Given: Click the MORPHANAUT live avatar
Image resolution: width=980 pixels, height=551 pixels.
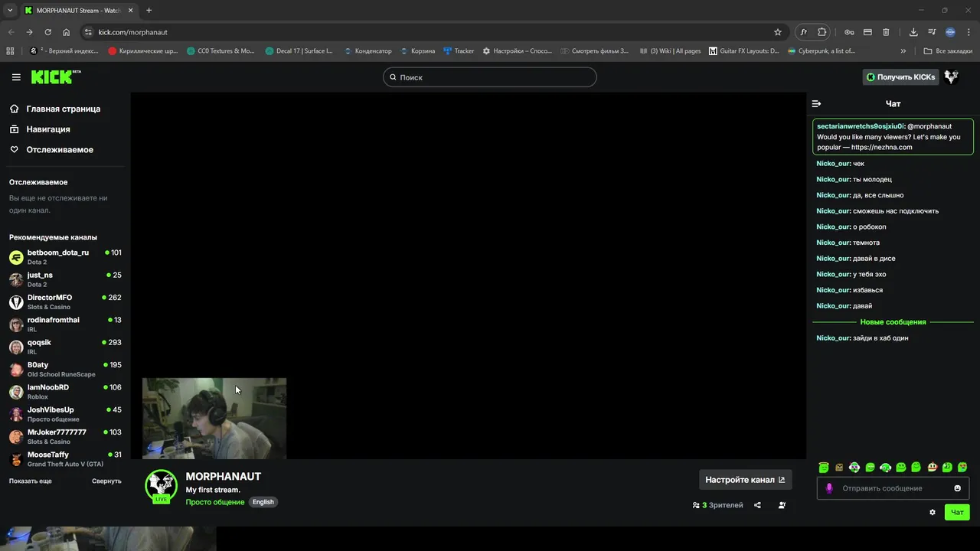Looking at the screenshot, I should pyautogui.click(x=161, y=486).
